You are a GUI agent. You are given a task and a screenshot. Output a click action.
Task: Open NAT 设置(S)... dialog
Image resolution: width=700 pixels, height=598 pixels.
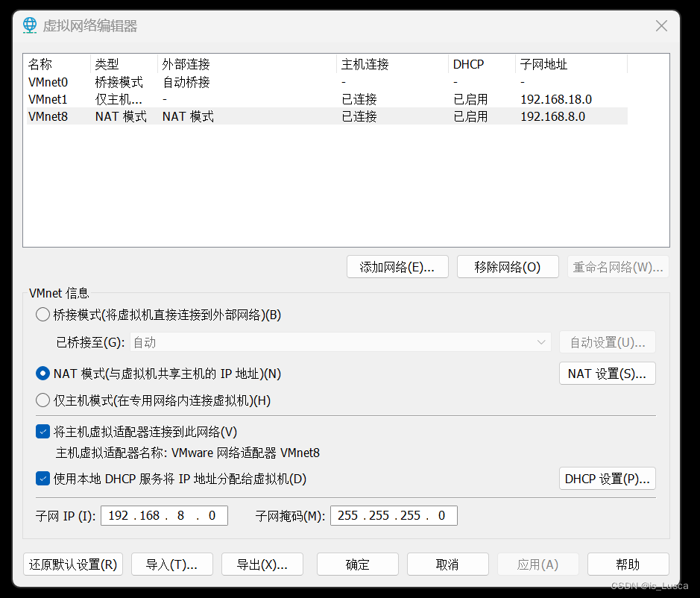click(607, 374)
